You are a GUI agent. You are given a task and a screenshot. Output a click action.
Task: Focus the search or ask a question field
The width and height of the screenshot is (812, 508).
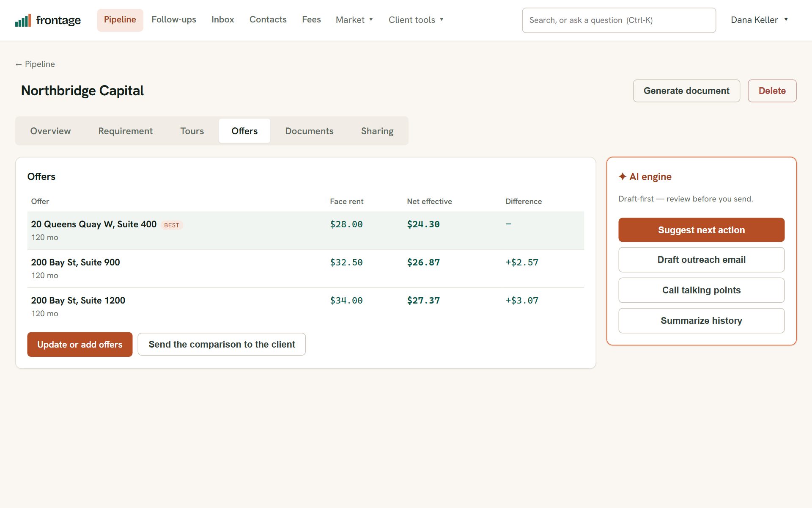619,20
